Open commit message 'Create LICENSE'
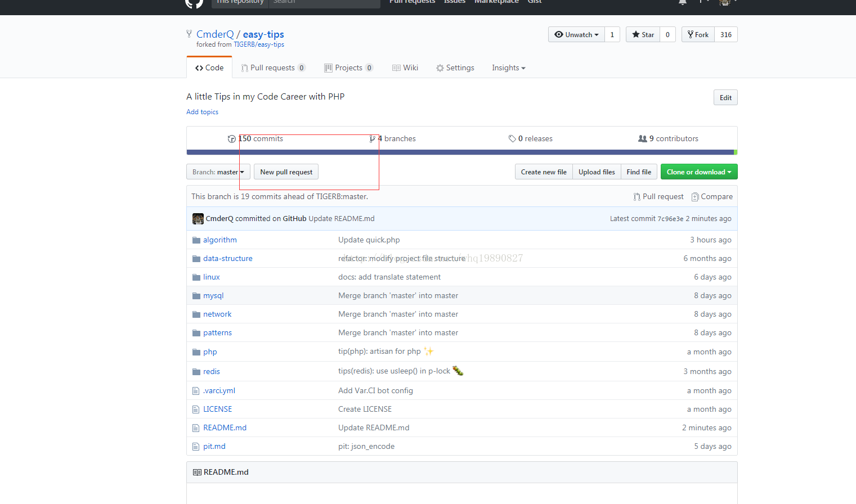The image size is (856, 504). pyautogui.click(x=365, y=409)
